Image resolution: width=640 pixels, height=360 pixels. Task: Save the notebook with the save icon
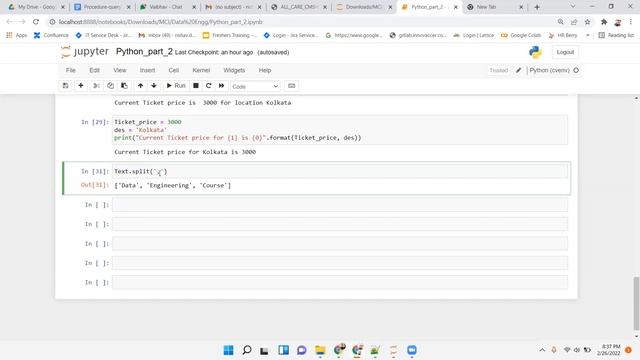tap(65, 86)
